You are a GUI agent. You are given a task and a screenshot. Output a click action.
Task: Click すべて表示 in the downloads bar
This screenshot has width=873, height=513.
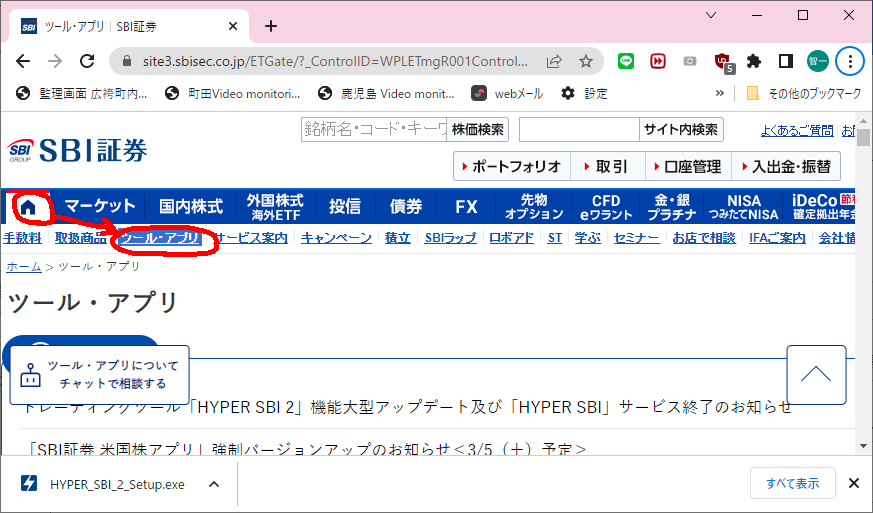click(x=793, y=484)
